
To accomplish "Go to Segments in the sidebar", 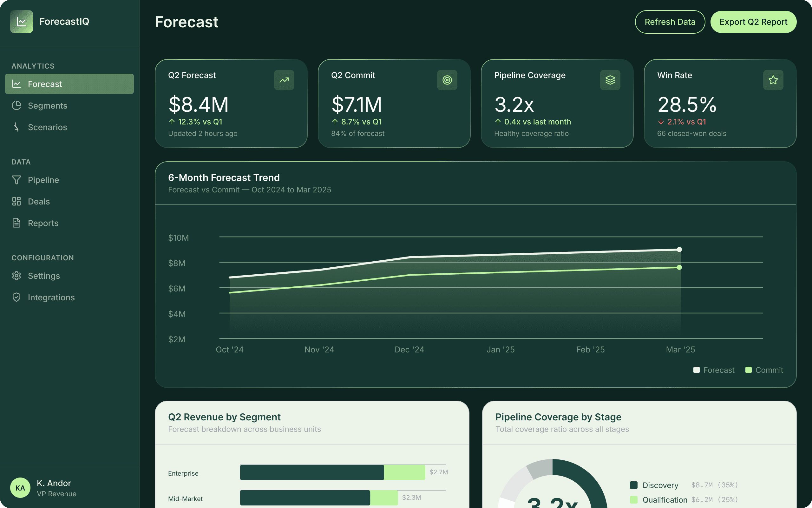I will tap(69, 105).
